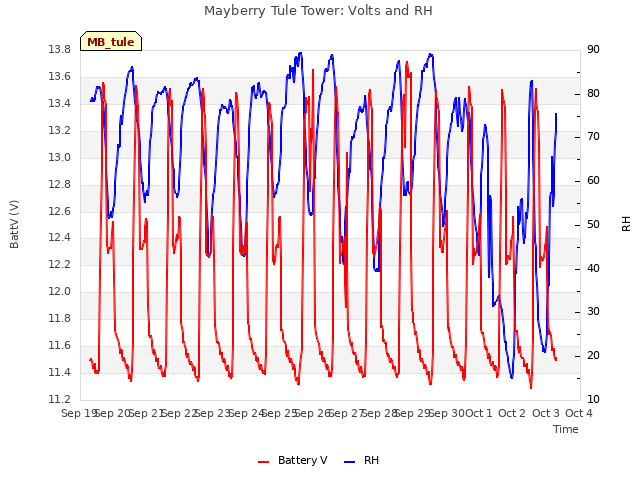Viewport: 640px width, 480px height.
Task: Click the 11.6 left axis tick value
Action: click(60, 345)
